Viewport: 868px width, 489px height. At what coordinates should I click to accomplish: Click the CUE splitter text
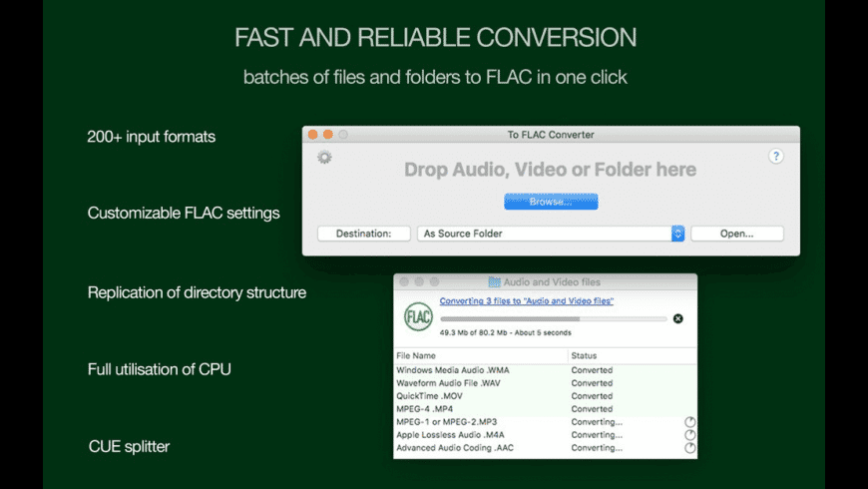pyautogui.click(x=129, y=446)
